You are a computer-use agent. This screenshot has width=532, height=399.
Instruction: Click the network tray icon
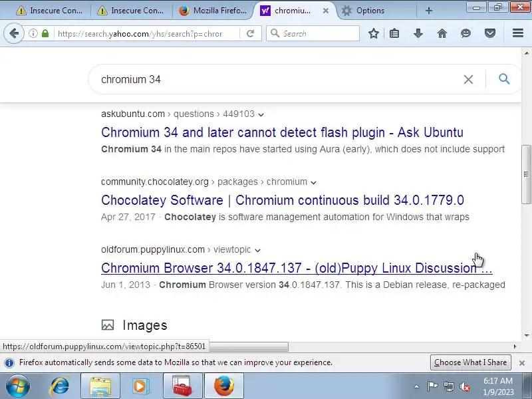point(448,386)
